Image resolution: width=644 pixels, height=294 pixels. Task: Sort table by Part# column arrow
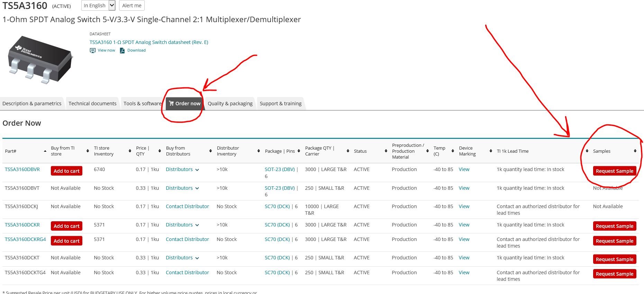[x=45, y=151]
